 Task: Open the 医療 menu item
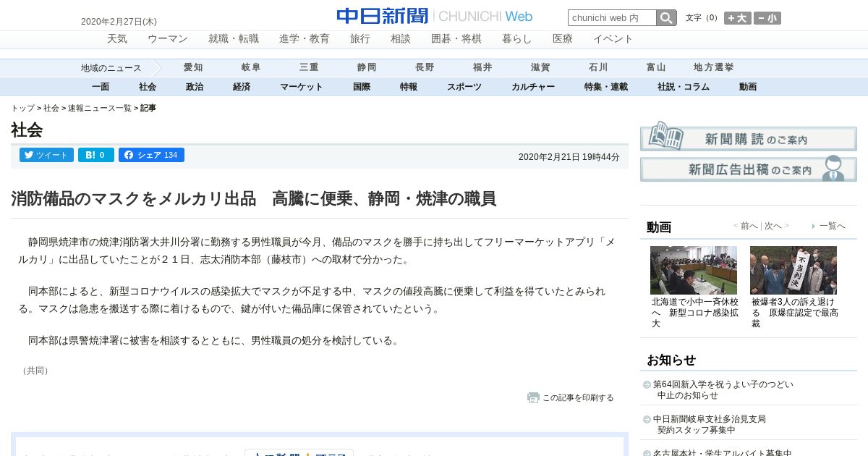[x=563, y=39]
